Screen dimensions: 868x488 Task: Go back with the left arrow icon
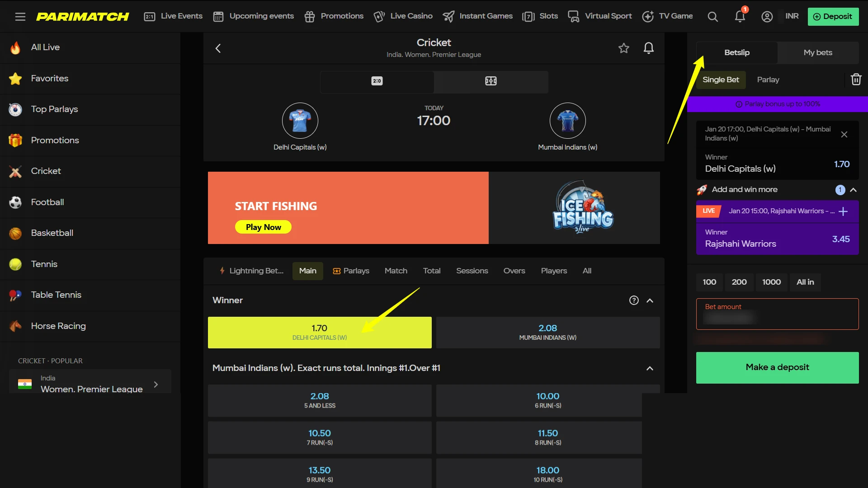coord(218,48)
